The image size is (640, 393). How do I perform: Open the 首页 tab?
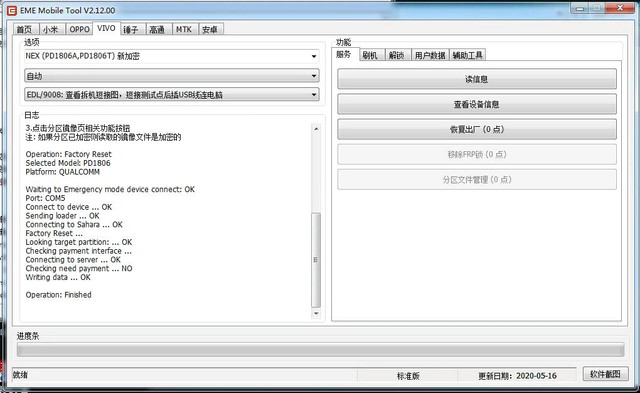[x=26, y=29]
